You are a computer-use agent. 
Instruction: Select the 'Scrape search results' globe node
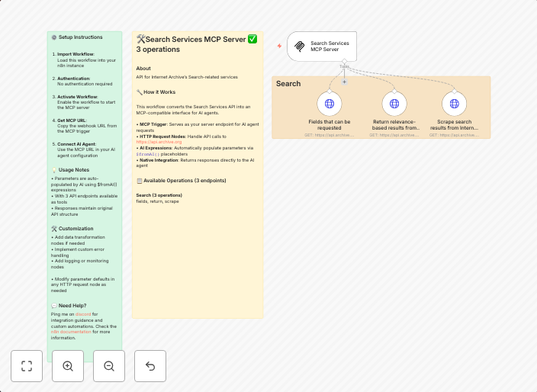pos(454,104)
